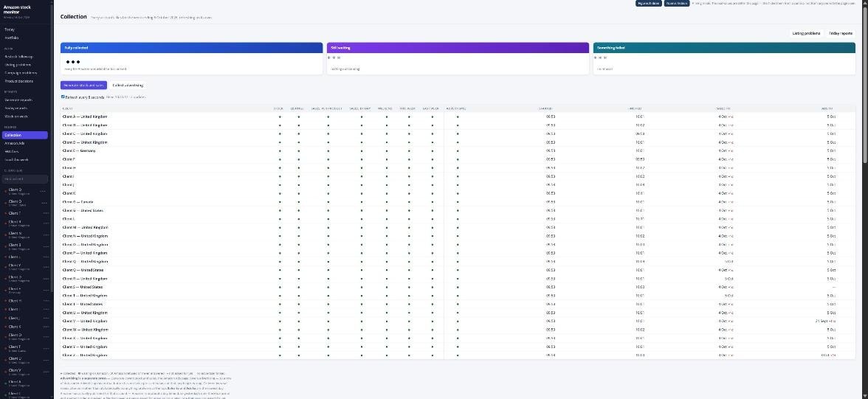
Task: Click the Collection page heading
Action: coord(74,17)
